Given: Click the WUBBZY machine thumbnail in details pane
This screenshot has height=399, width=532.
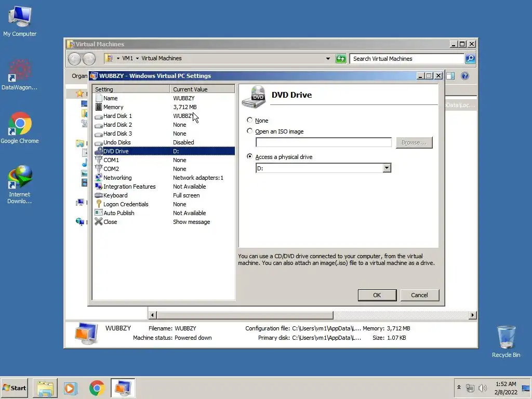Looking at the screenshot, I should coord(86,333).
